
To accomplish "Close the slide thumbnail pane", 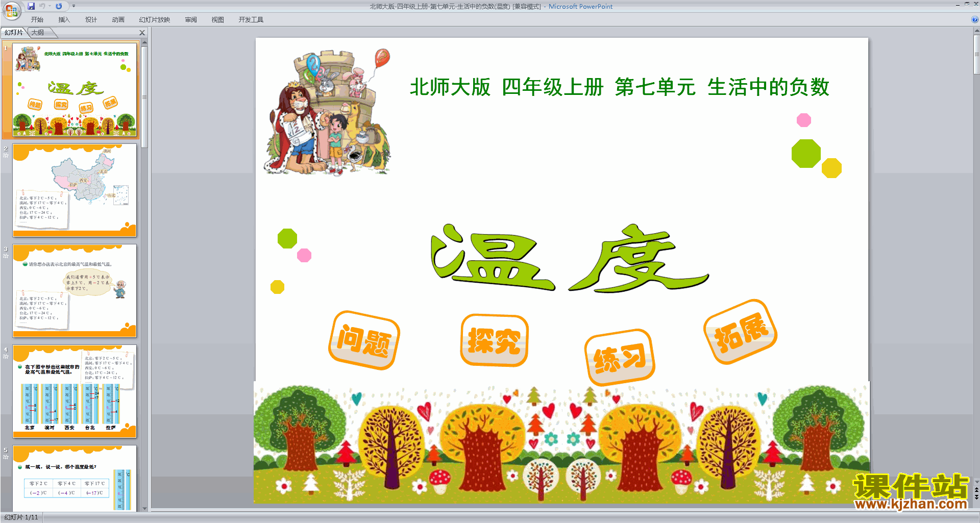I will pos(142,33).
